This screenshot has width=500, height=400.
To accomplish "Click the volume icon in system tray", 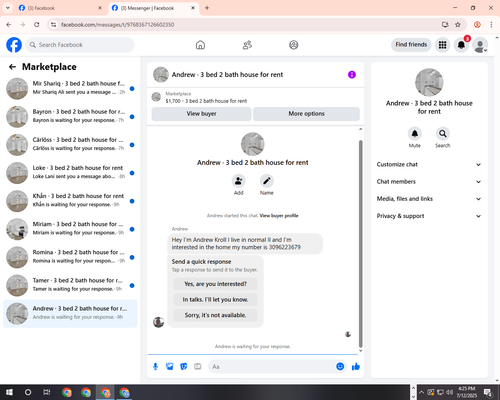I will [x=450, y=392].
